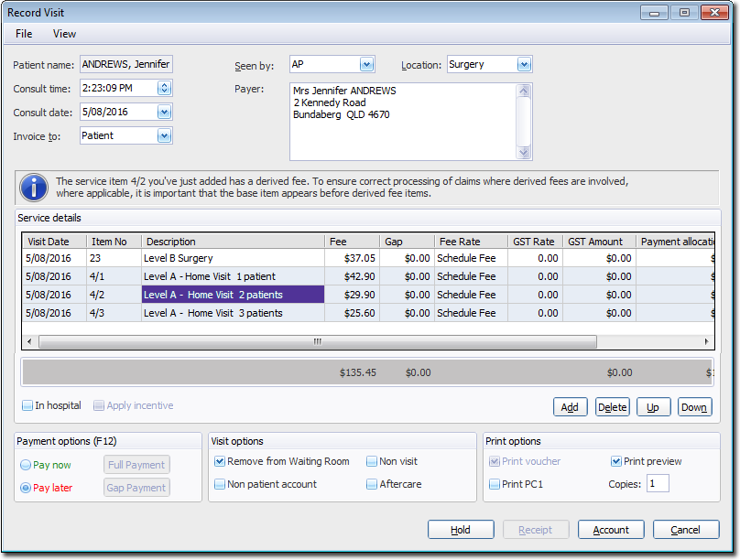Open the Consult date picker
The width and height of the screenshot is (740, 560).
(x=164, y=112)
